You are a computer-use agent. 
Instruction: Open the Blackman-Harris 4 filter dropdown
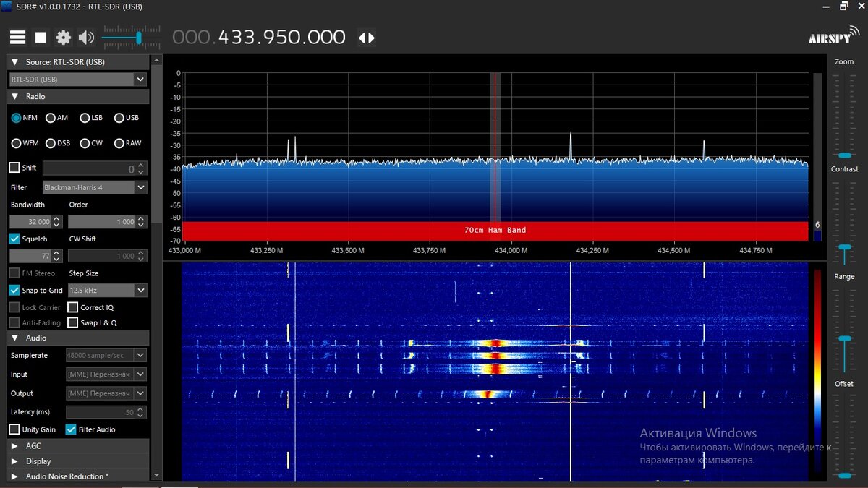95,187
